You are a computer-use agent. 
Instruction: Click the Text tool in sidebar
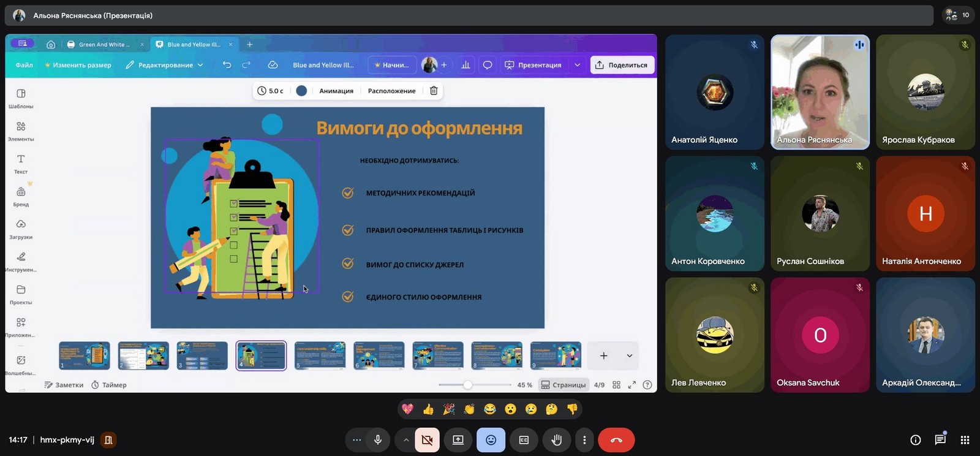[21, 163]
